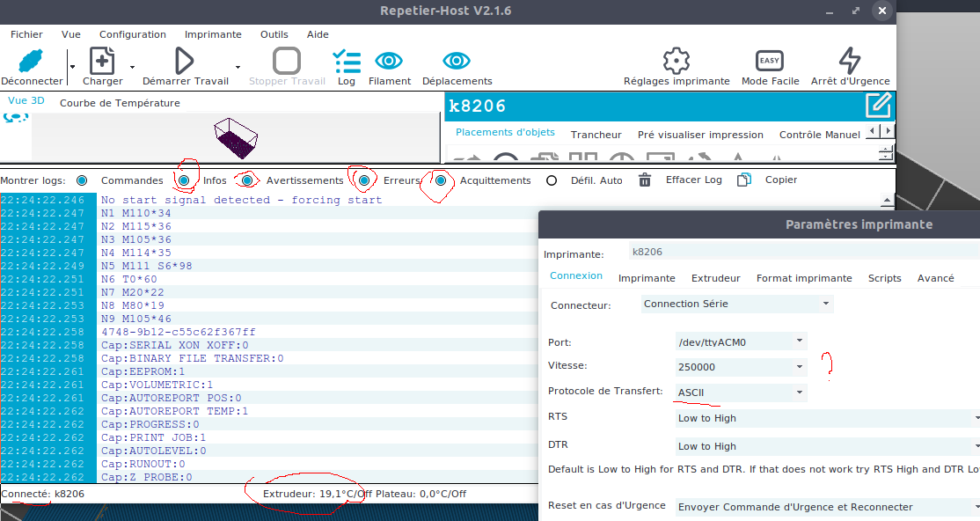Click the Charger file icon

click(102, 61)
